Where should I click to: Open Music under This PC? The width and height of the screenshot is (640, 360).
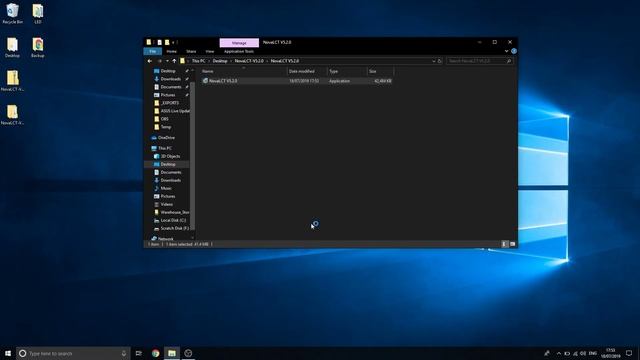pos(166,188)
